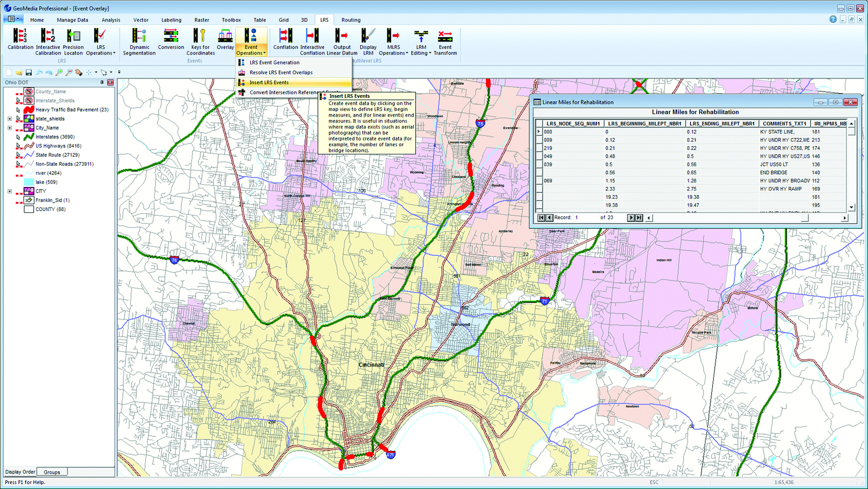Choose LRS Event Generation from the menu

[x=294, y=63]
